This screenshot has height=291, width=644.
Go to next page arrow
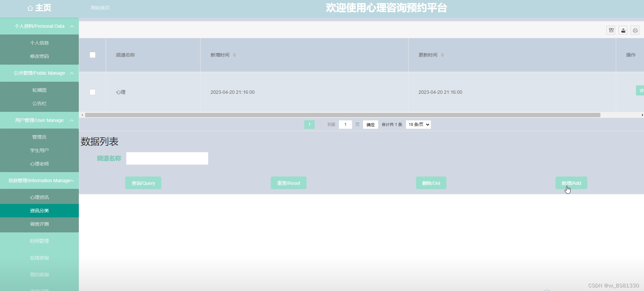point(321,125)
